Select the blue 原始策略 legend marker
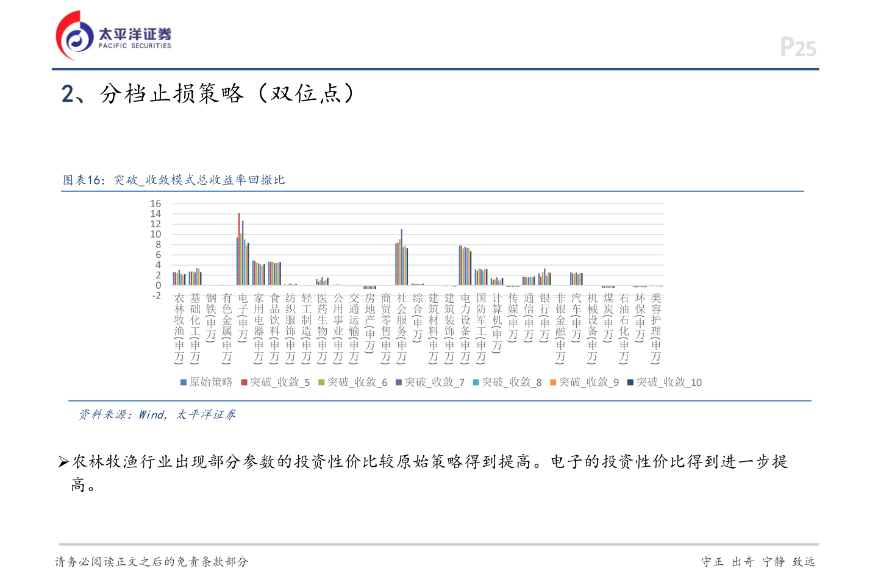Viewport: 878px width, 588px height. point(183,383)
